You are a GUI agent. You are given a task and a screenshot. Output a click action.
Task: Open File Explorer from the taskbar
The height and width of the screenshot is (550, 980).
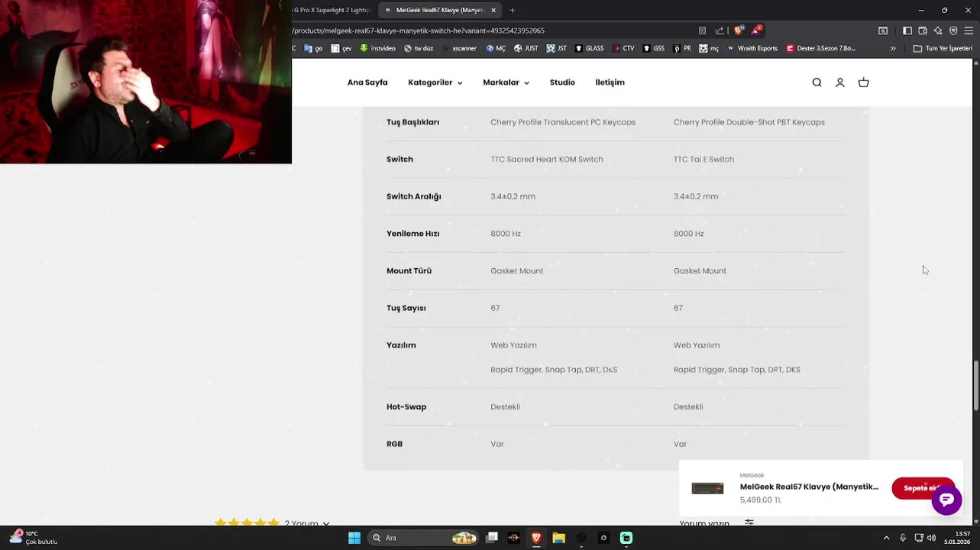(x=558, y=538)
